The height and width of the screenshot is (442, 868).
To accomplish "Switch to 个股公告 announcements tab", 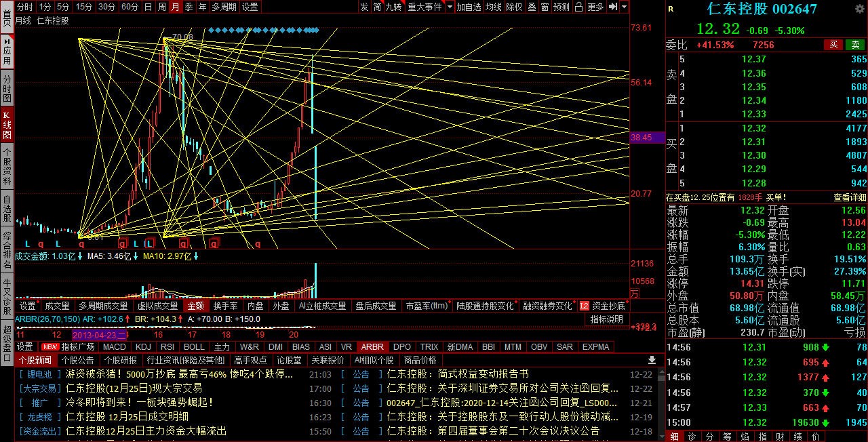I will click(x=77, y=360).
